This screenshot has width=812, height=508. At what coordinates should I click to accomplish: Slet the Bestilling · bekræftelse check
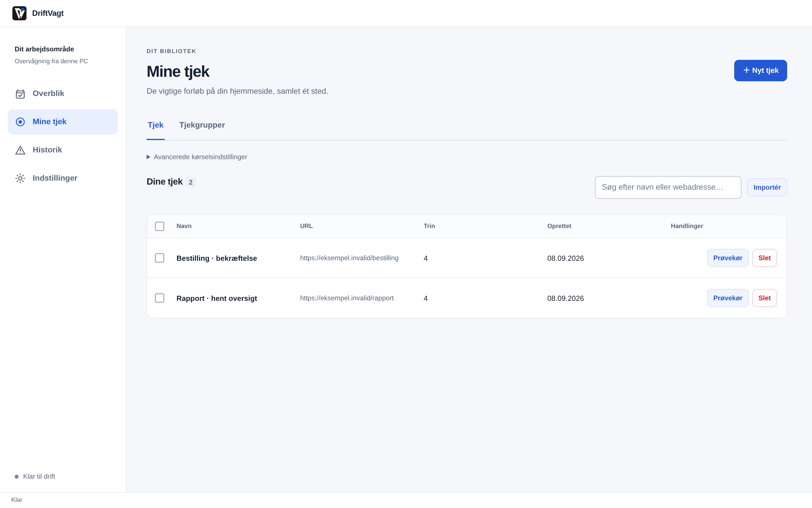point(764,258)
